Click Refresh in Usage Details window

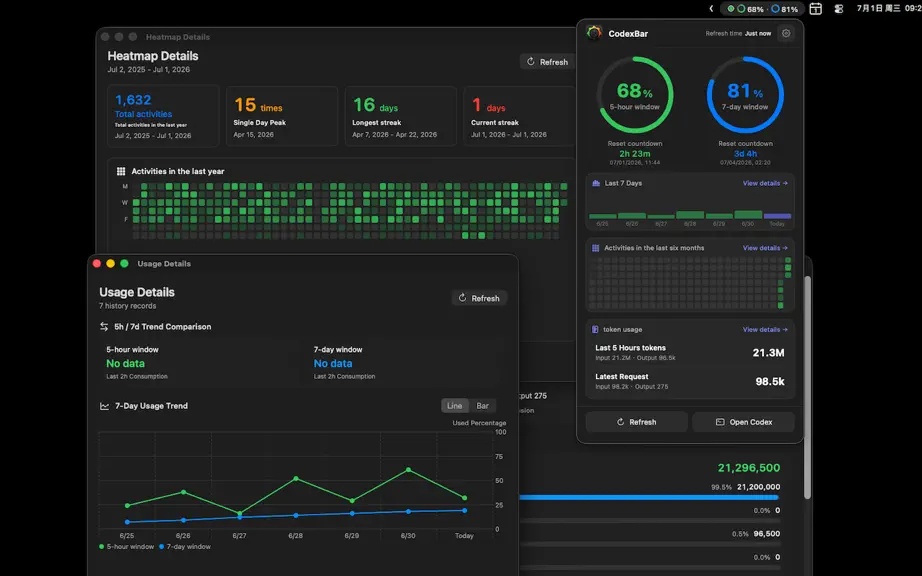click(x=479, y=298)
